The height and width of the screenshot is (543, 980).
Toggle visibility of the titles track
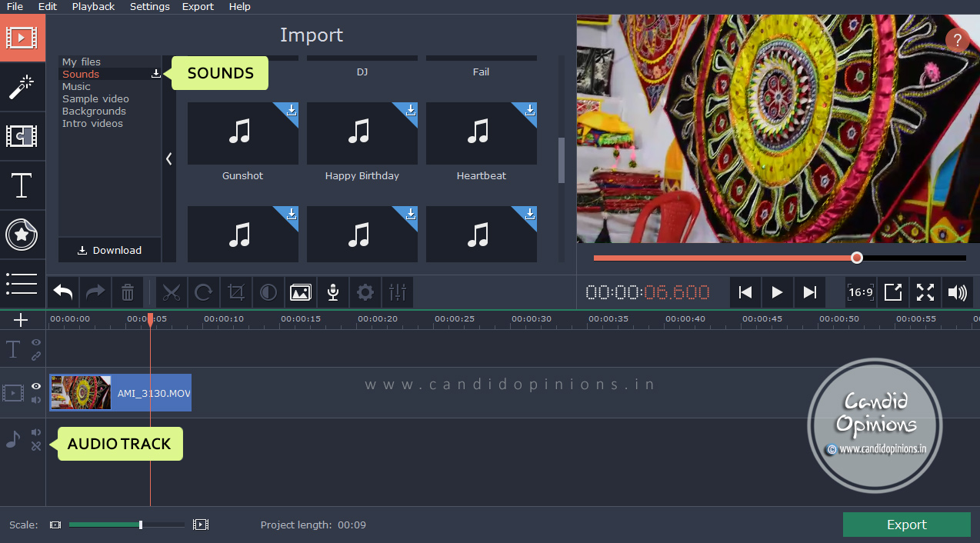[x=35, y=343]
